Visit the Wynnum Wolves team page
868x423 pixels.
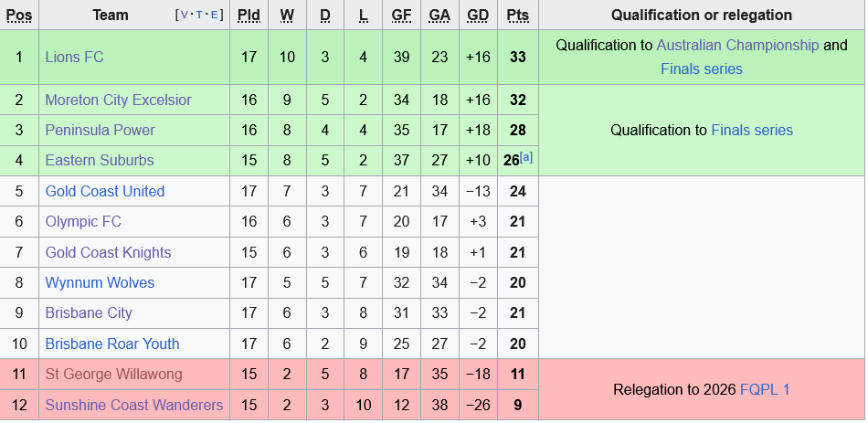click(100, 282)
